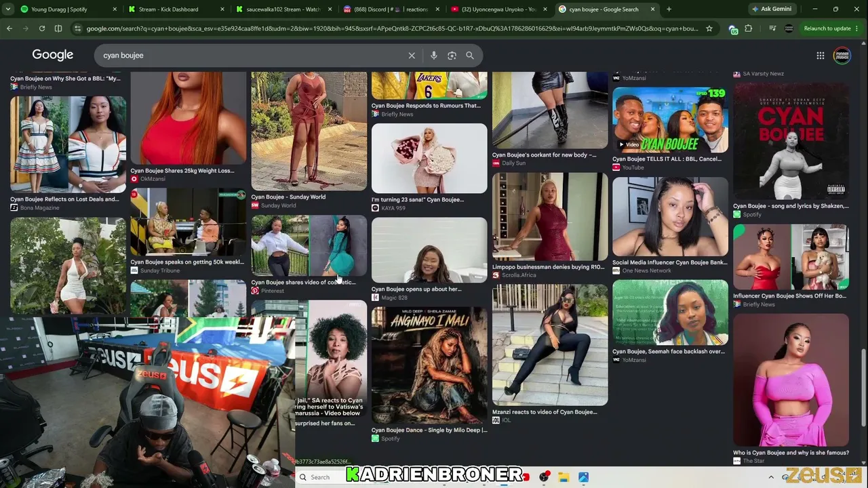Open File Explorer from the taskbar

pyautogui.click(x=564, y=477)
